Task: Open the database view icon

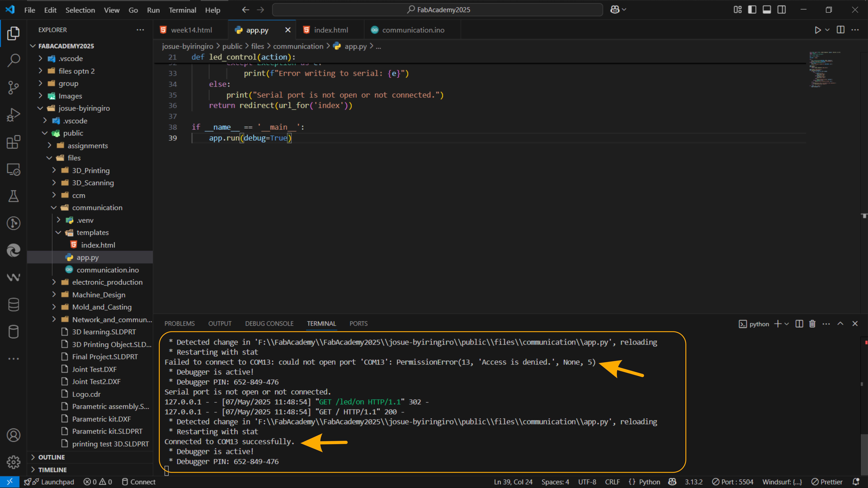Action: click(13, 304)
